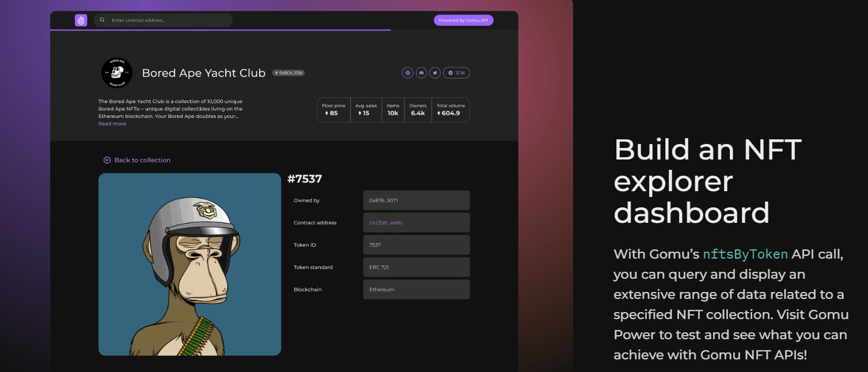The height and width of the screenshot is (372, 868).
Task: Open the ape #7537 NFT image
Action: (189, 264)
